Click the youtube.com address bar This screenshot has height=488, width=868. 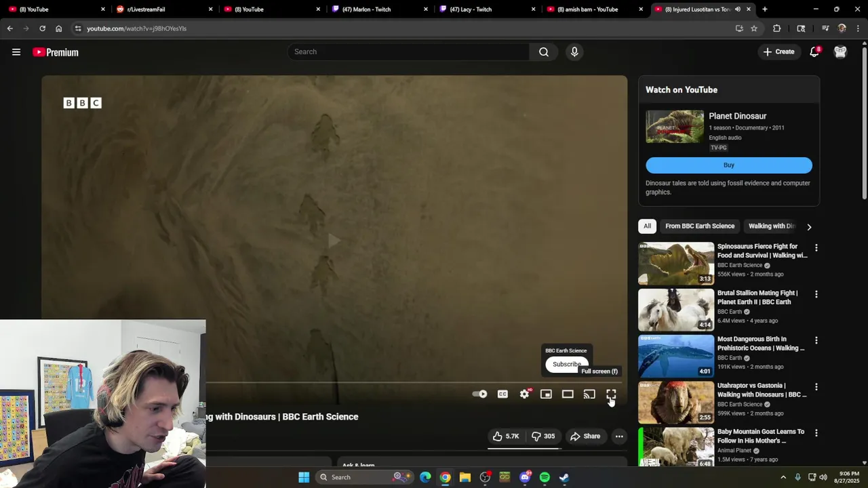[x=407, y=28]
